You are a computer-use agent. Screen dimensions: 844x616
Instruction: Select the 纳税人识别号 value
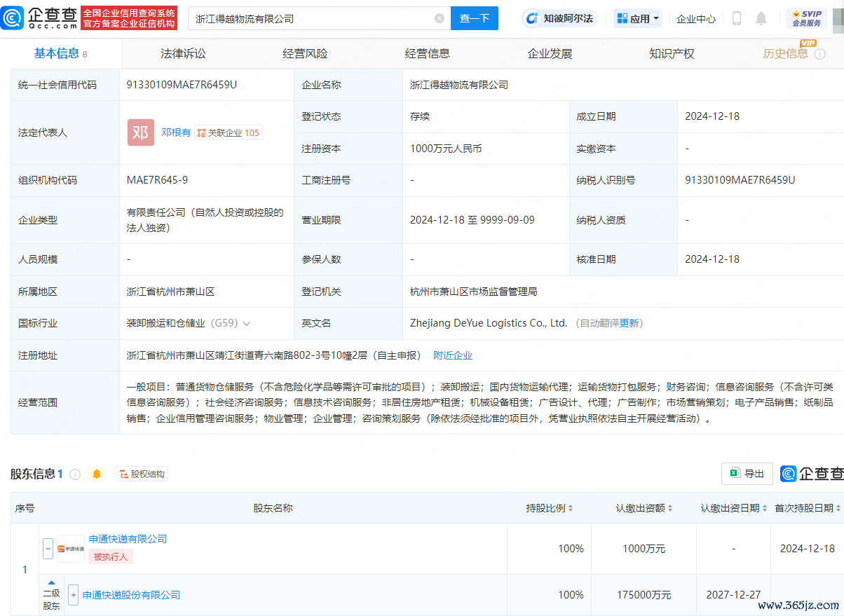click(x=740, y=180)
